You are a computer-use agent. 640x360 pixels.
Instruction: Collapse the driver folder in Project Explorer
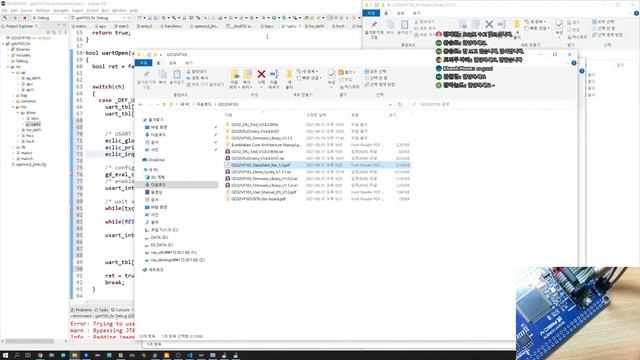click(x=18, y=113)
